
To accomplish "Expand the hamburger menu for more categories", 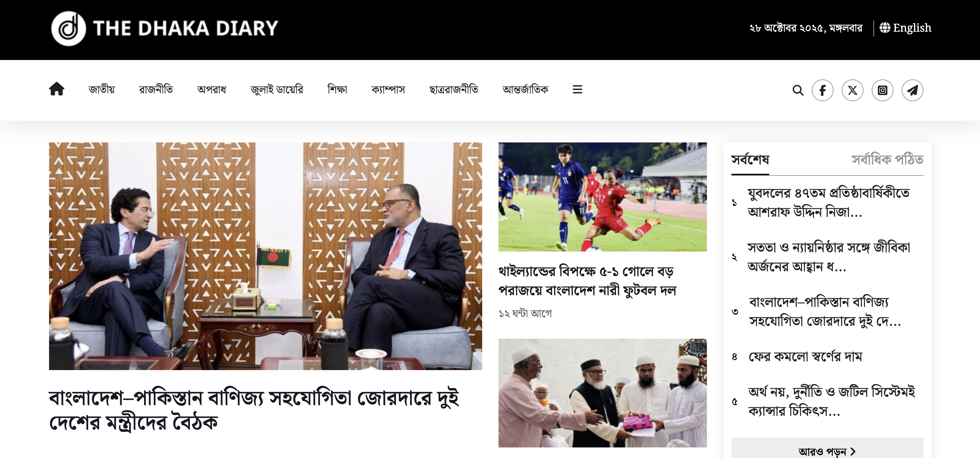I will point(577,90).
